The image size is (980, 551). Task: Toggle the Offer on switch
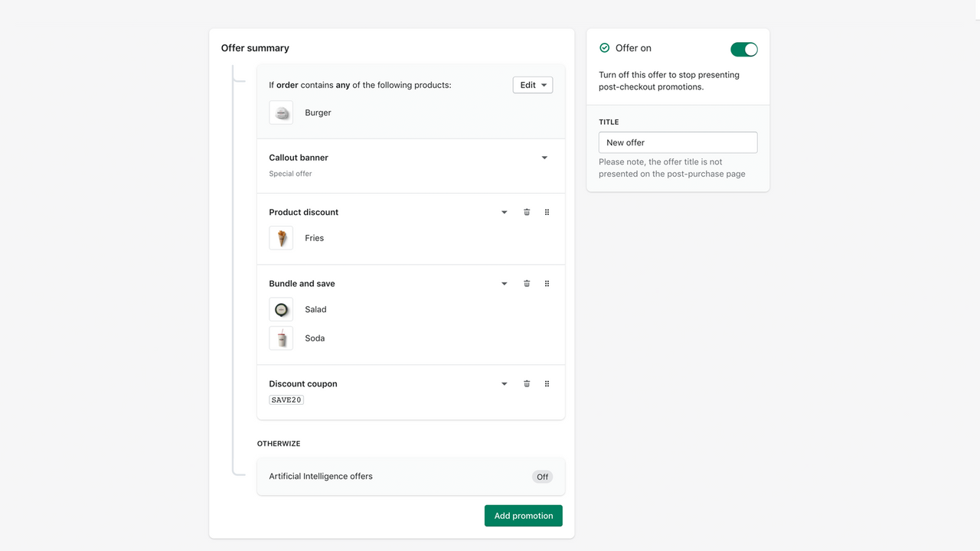click(743, 48)
